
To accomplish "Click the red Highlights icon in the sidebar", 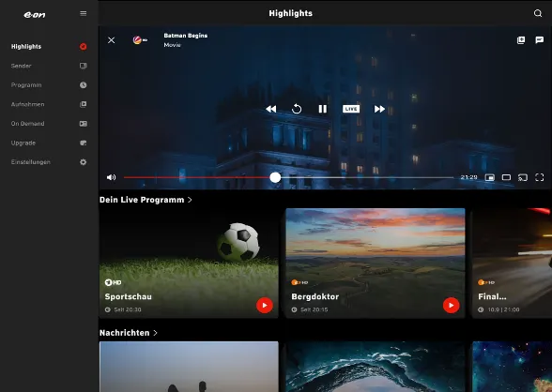I will click(x=83, y=46).
